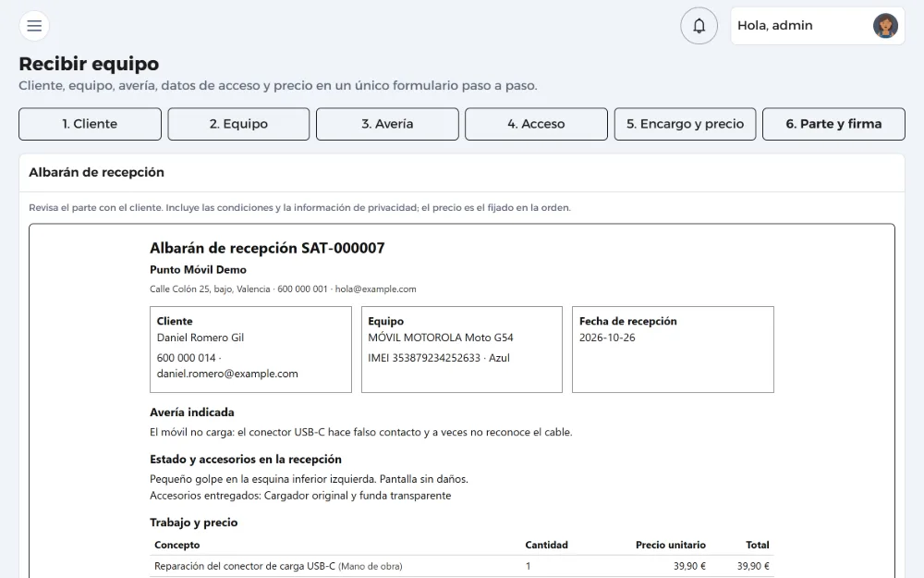Click the device 'MÓVIL MOTOROLA Moto G54'
This screenshot has width=924, height=578.
[x=441, y=338]
